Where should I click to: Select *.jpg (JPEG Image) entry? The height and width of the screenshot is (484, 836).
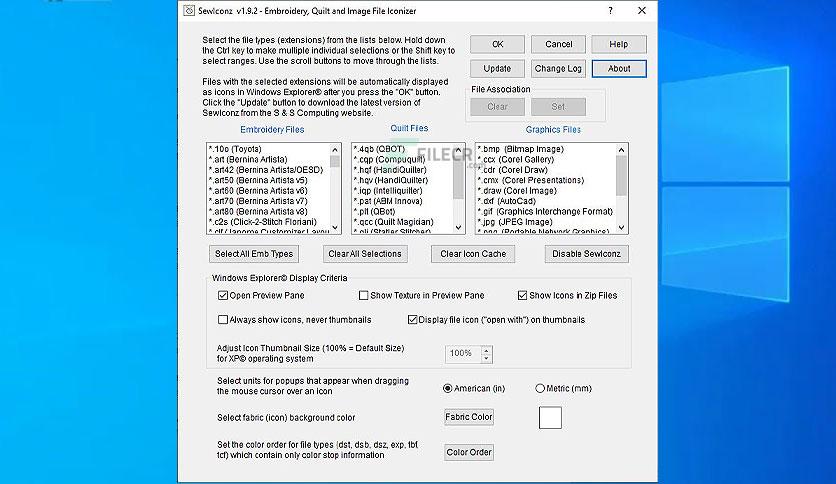(545, 222)
